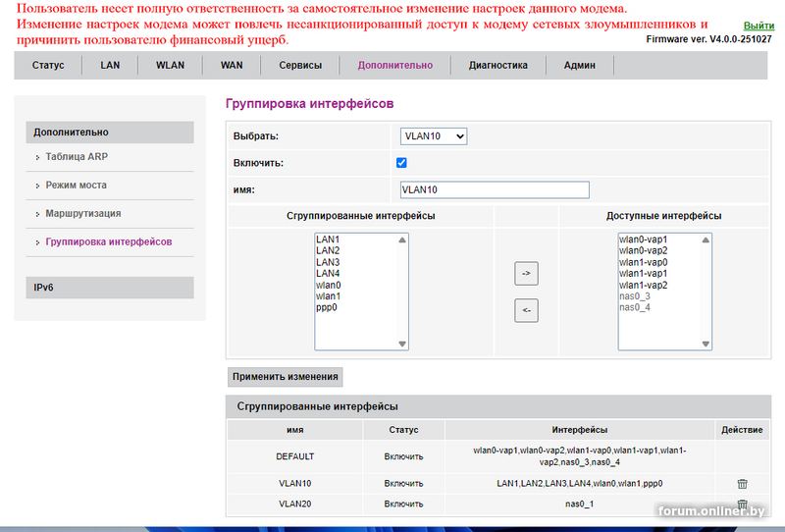Delete the VLAN10 group via trash icon
Viewport: 785px width, 532px height.
742,483
